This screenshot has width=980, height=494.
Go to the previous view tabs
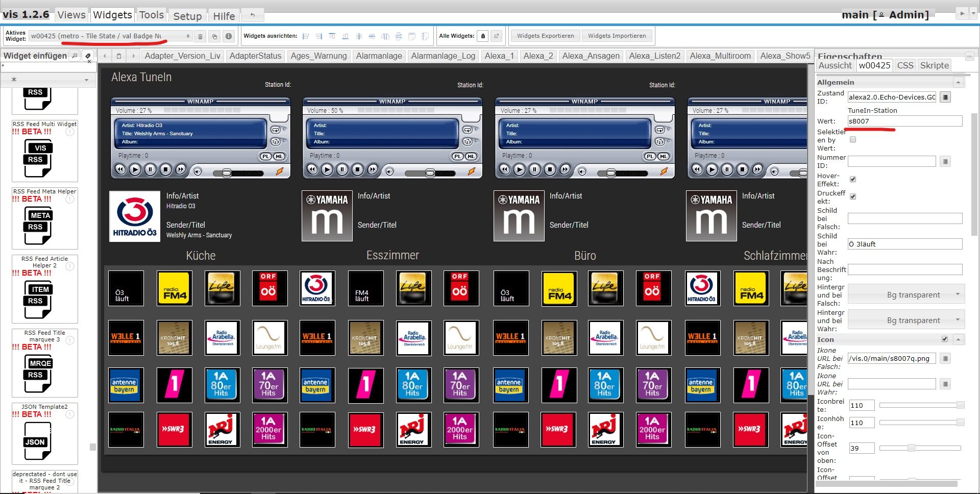click(105, 56)
